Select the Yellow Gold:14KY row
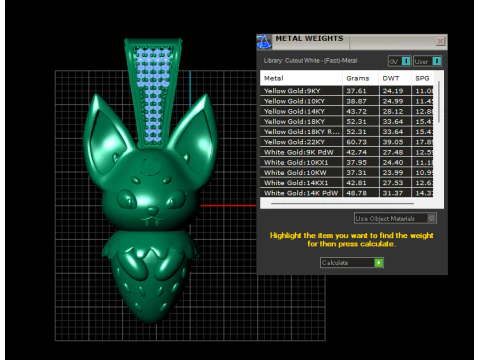 pos(347,111)
